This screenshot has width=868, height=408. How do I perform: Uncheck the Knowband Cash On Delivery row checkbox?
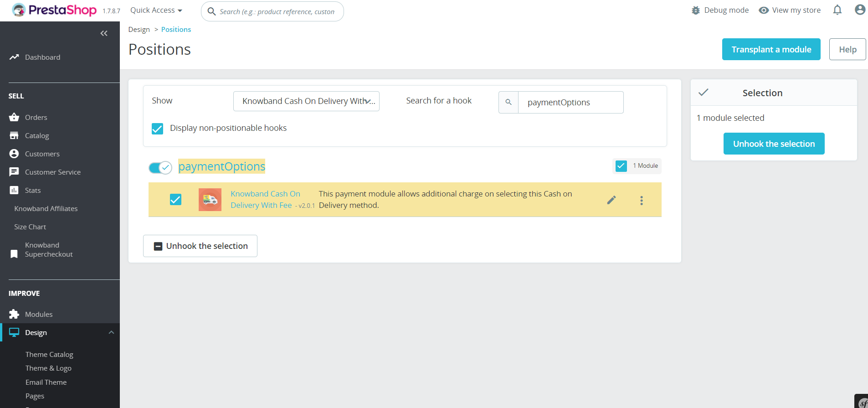point(175,199)
